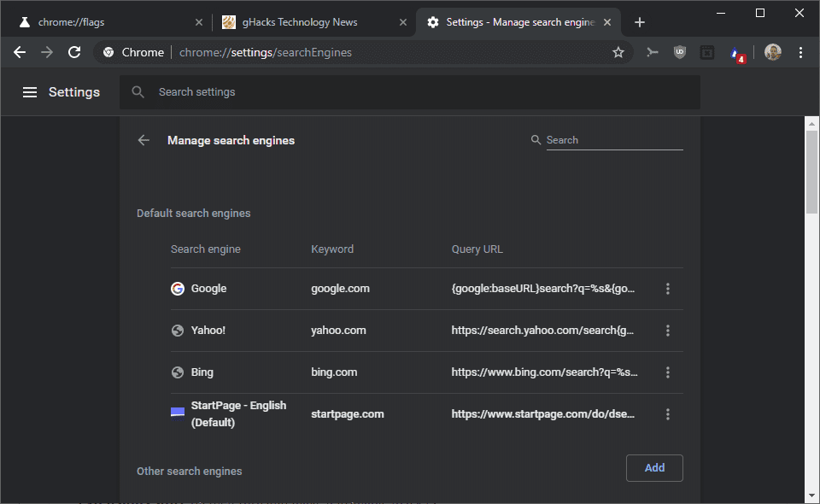Close the gHacks Technology News tab
Viewport: 820px width, 504px height.
[x=402, y=22]
